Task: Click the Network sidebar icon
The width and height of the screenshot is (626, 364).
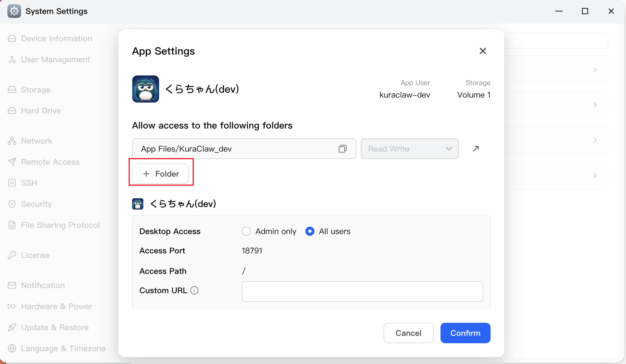Action: 12,141
